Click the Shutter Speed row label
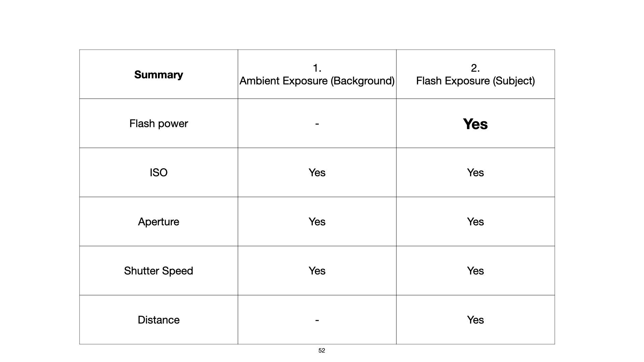This screenshot has height=362, width=644. click(158, 271)
